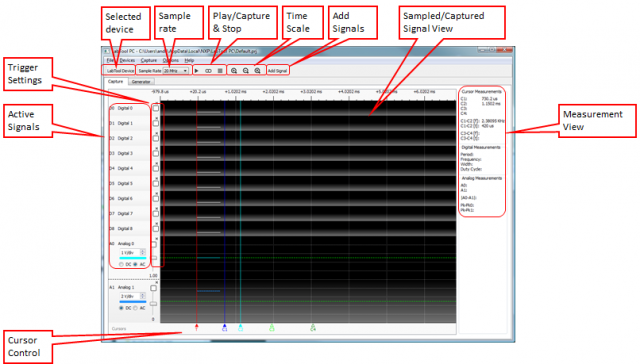The image size is (640, 364).
Task: Open the File menu
Action: point(110,60)
